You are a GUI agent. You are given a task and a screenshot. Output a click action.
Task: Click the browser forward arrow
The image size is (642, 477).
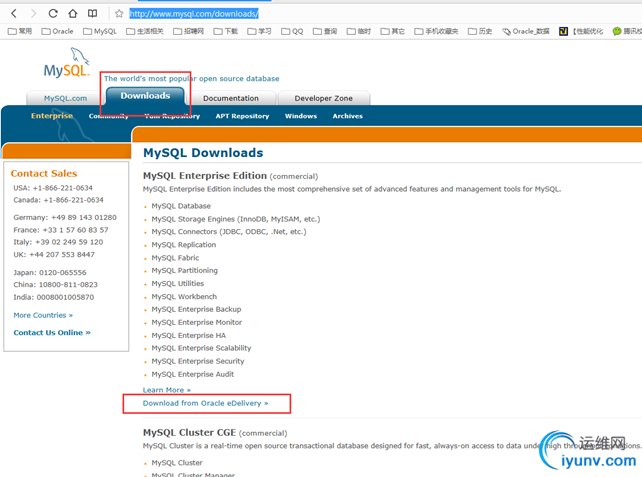click(x=33, y=14)
